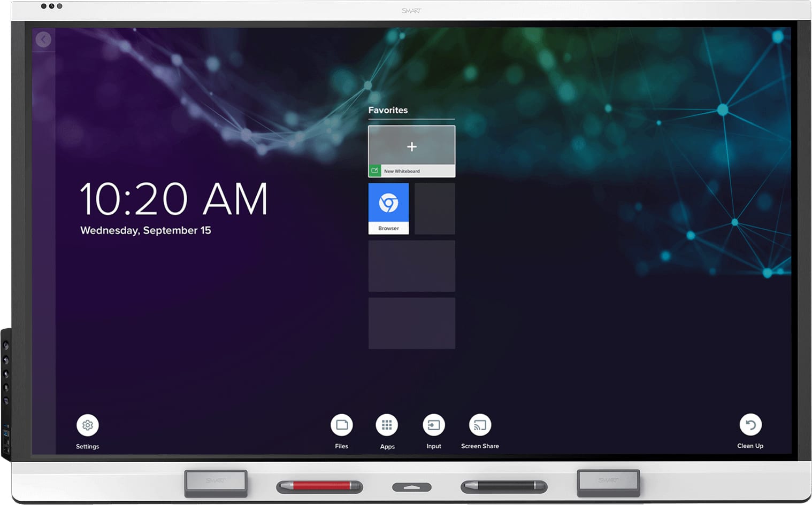Image resolution: width=812 pixels, height=505 pixels.
Task: Click the back arrow in top-left corner
Action: coord(43,40)
